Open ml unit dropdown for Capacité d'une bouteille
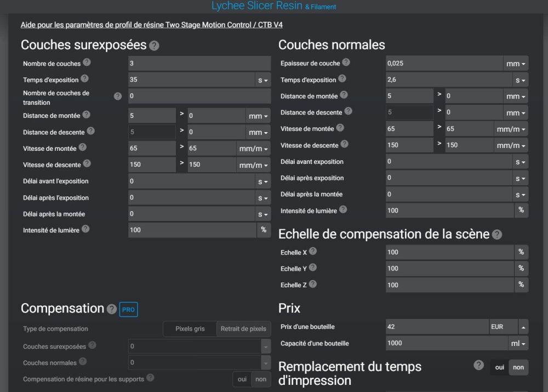The width and height of the screenshot is (548, 392). [518, 343]
